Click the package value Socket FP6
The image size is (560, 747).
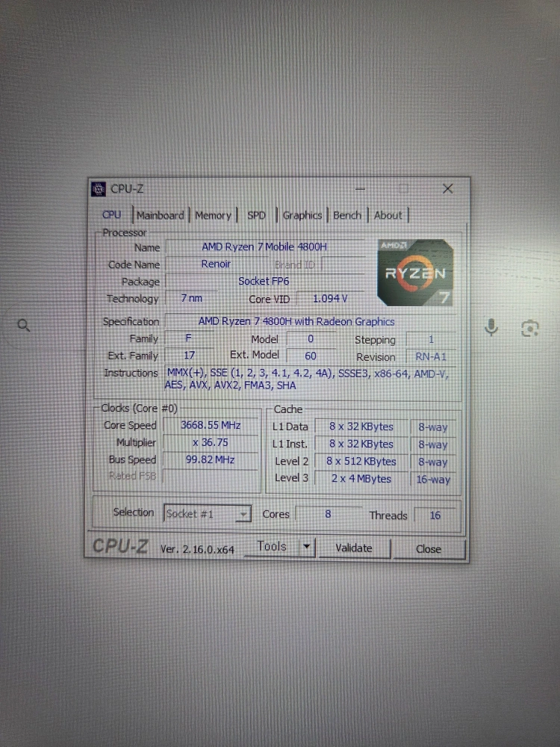pyautogui.click(x=264, y=281)
